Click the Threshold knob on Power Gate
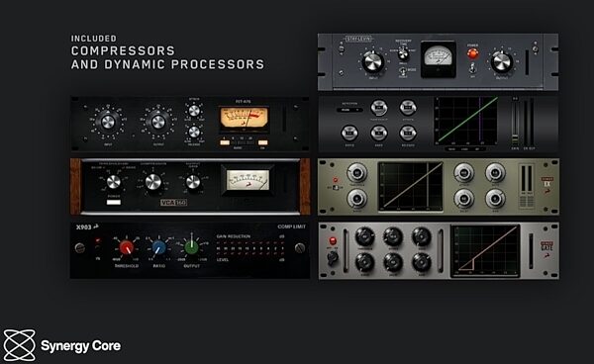This screenshot has width=594, height=364. 364,236
